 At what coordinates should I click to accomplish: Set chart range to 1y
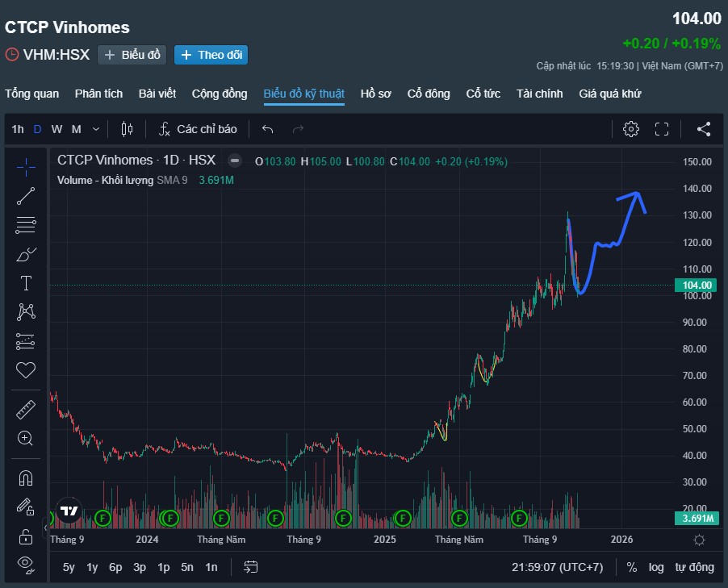click(x=92, y=567)
